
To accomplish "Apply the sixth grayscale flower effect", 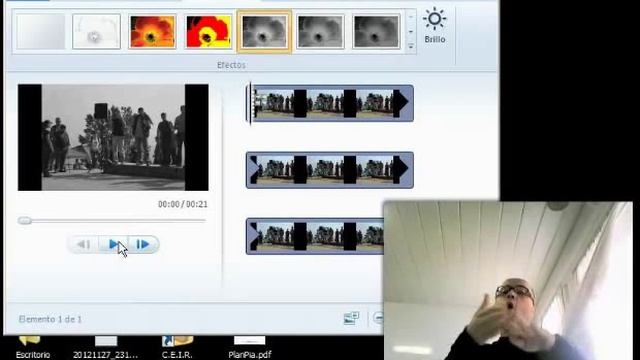I will [320, 32].
